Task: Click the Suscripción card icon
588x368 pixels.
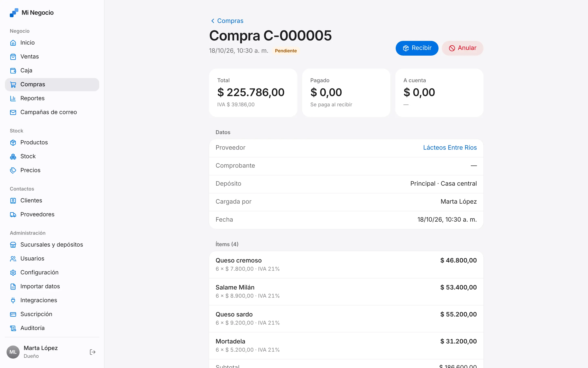Action: coord(13,314)
